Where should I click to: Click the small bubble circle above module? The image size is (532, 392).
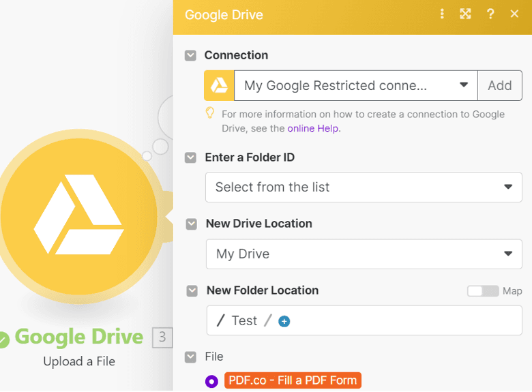click(x=147, y=156)
